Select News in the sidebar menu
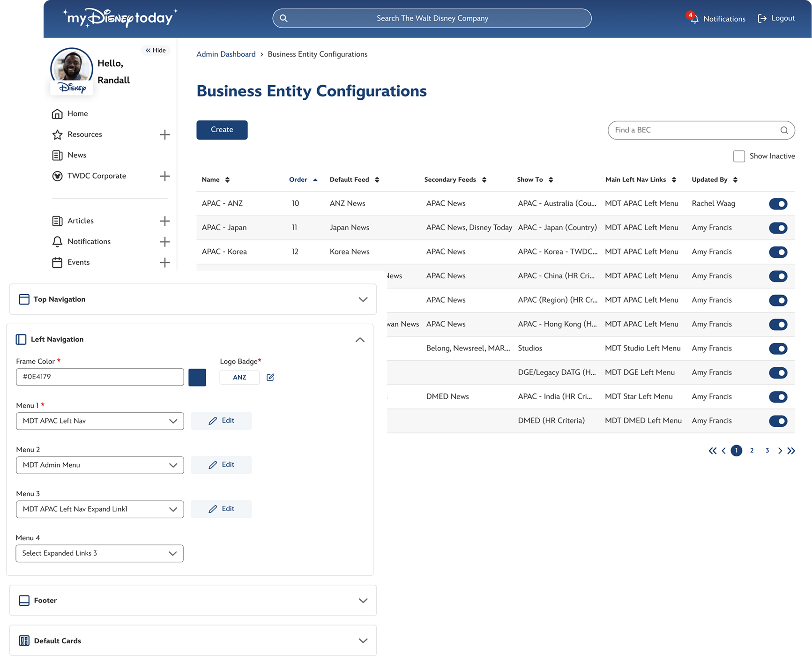812x669 pixels. (76, 155)
